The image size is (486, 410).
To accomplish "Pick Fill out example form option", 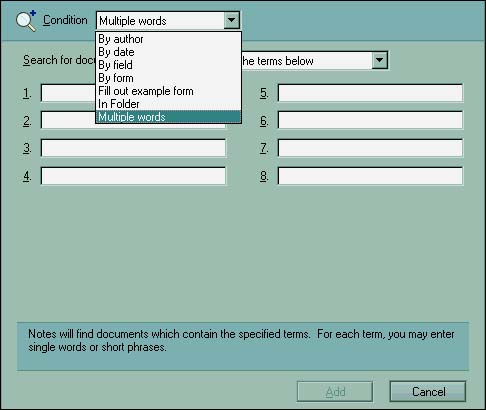I will 168,91.
